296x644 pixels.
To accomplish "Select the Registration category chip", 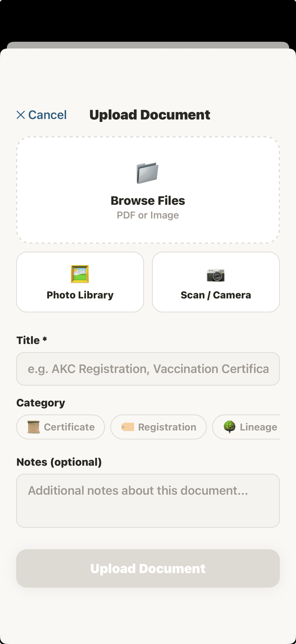I will pyautogui.click(x=158, y=427).
